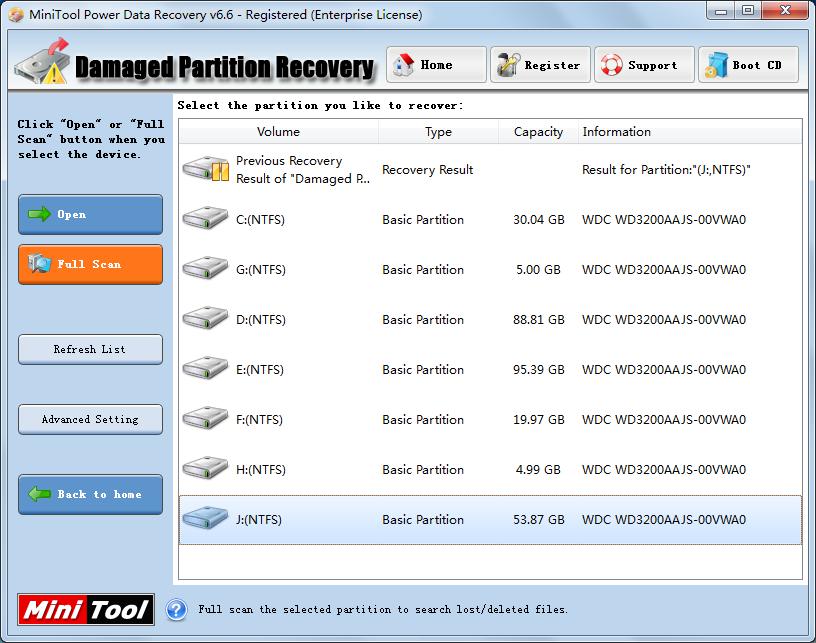Click the Support lifebuoy icon
This screenshot has width=816, height=643.
coord(611,65)
